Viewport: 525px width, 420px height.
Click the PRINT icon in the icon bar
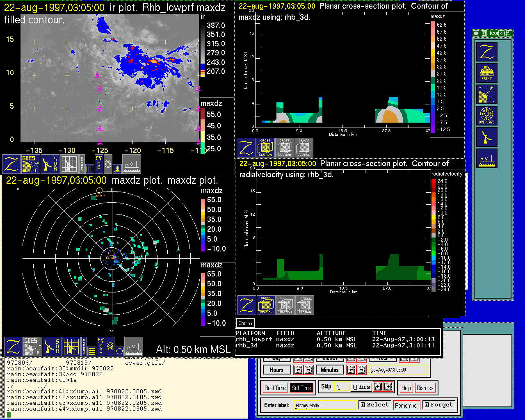486,73
